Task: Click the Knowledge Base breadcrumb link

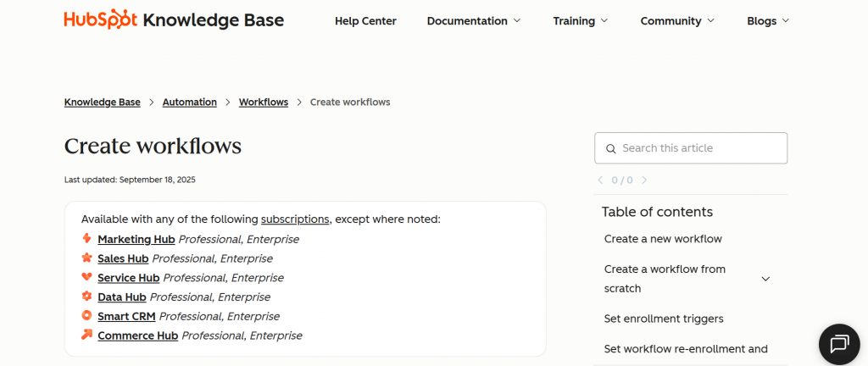Action: tap(103, 103)
